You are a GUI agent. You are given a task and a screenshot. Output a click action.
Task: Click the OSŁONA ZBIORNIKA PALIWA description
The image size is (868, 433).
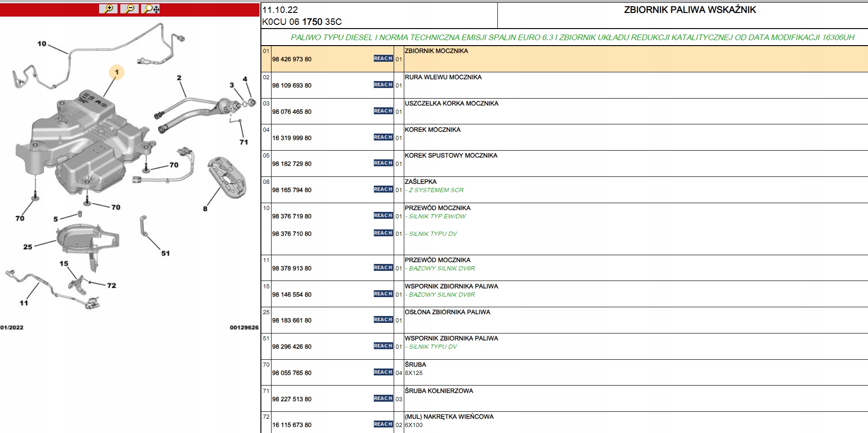tap(448, 312)
